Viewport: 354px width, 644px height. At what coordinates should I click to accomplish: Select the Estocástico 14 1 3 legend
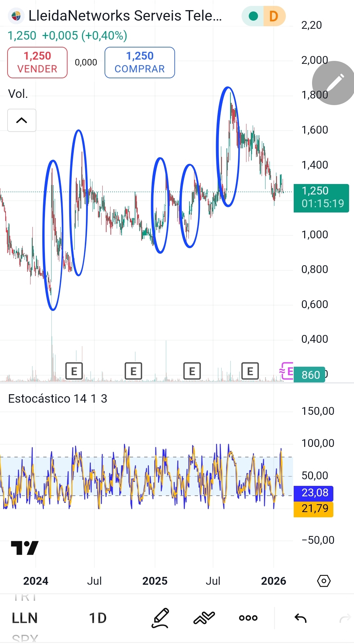coord(58,399)
